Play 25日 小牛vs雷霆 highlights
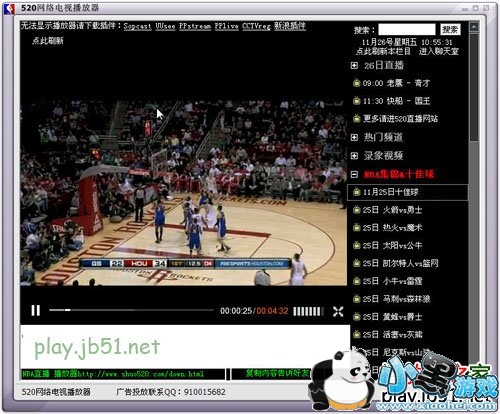 click(392, 281)
